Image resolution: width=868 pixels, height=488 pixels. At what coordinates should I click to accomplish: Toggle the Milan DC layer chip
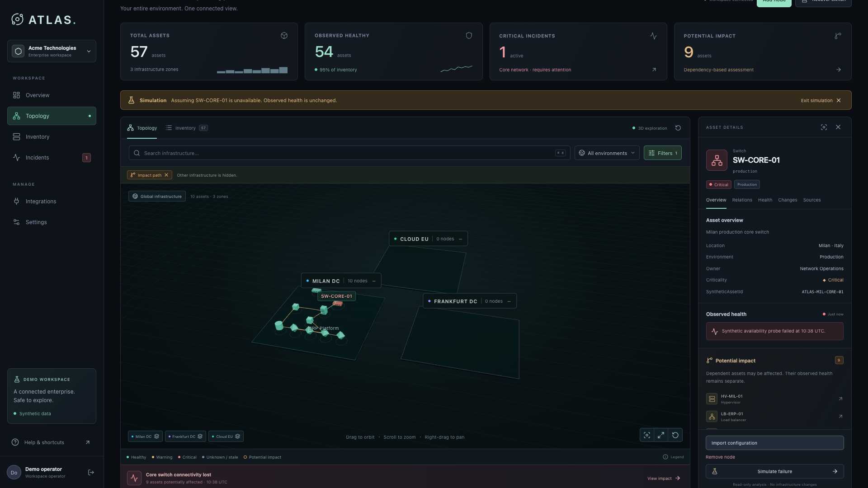pyautogui.click(x=145, y=436)
